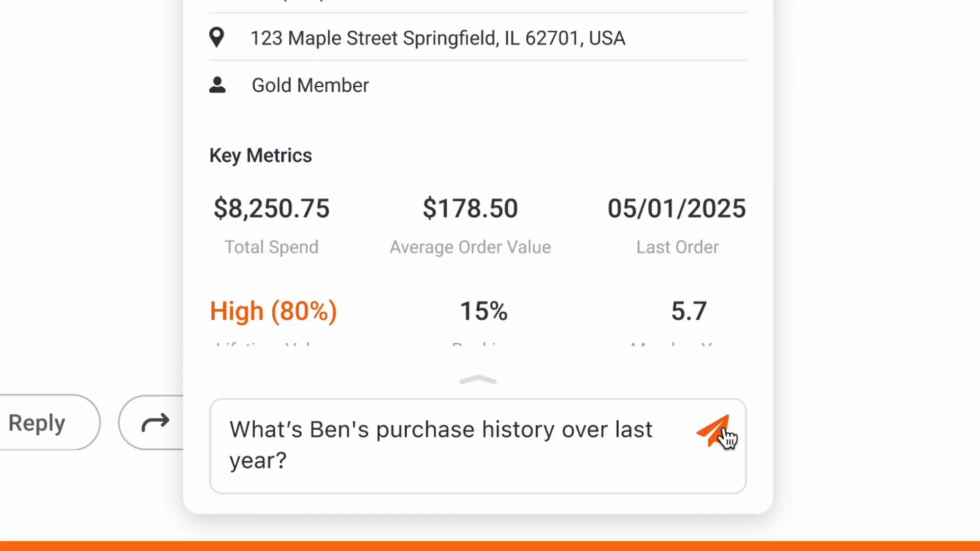Select the Gold Member person icon
Image resolution: width=980 pixels, height=551 pixels.
[x=217, y=85]
